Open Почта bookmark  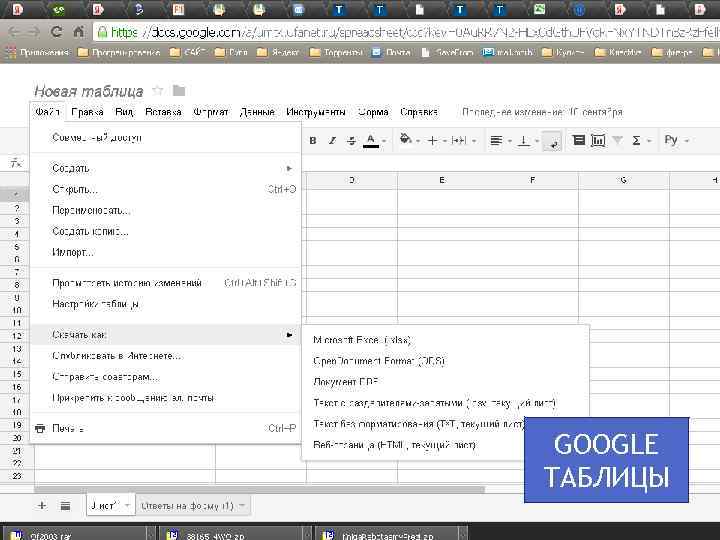[x=391, y=52]
